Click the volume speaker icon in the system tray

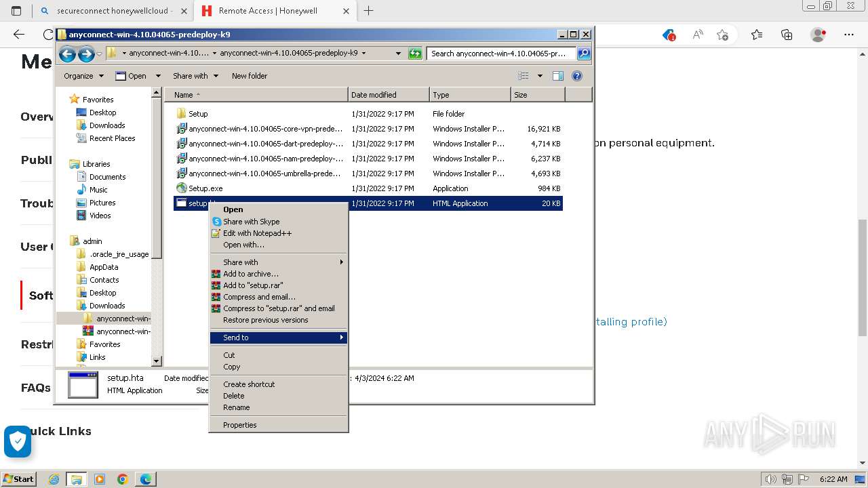pyautogui.click(x=770, y=479)
